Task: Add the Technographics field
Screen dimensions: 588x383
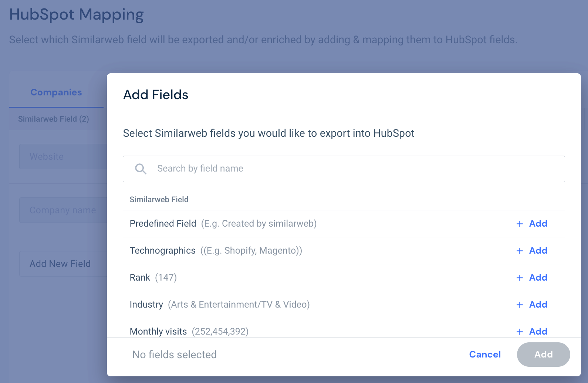Action: pos(532,251)
